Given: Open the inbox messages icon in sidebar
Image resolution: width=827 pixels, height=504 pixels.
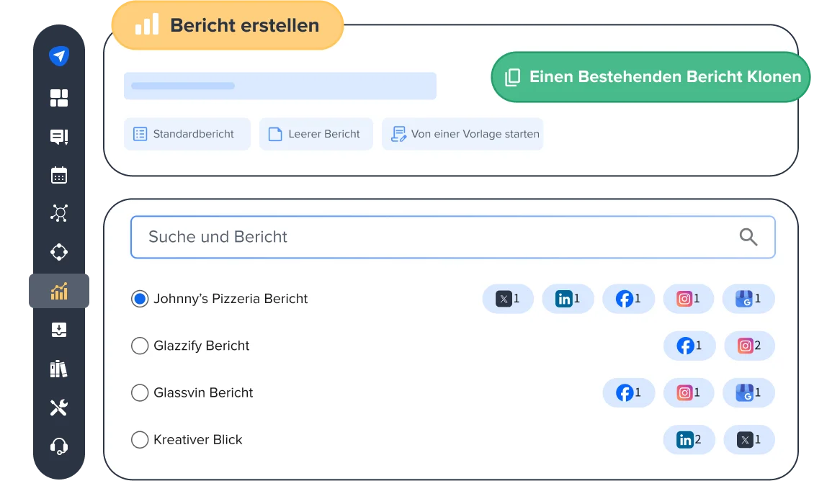Looking at the screenshot, I should (x=58, y=137).
